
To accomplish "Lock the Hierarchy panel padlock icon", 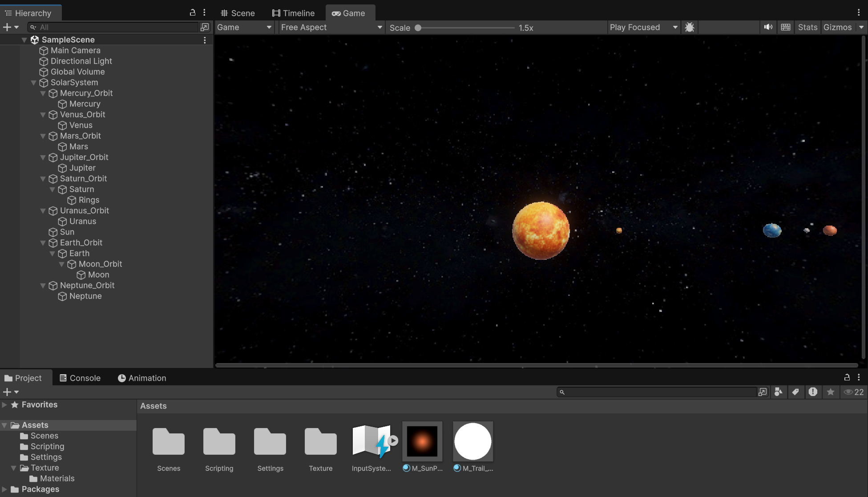I will [x=193, y=12].
